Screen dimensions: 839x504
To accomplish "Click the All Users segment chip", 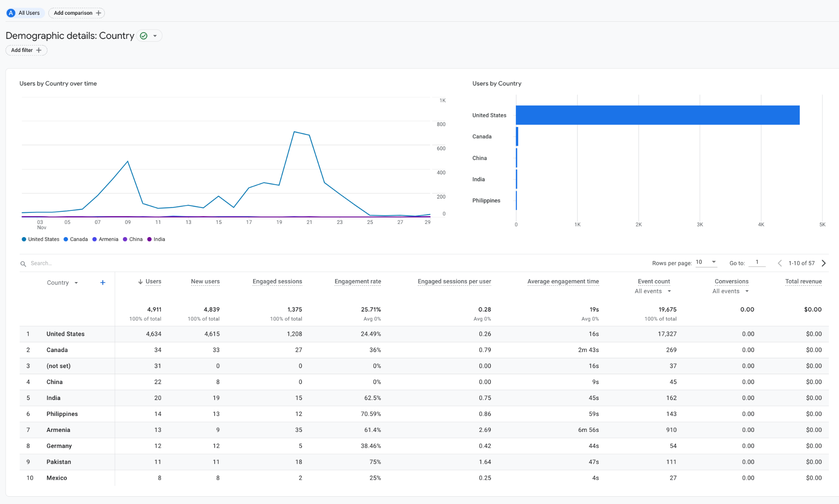I will coord(25,13).
